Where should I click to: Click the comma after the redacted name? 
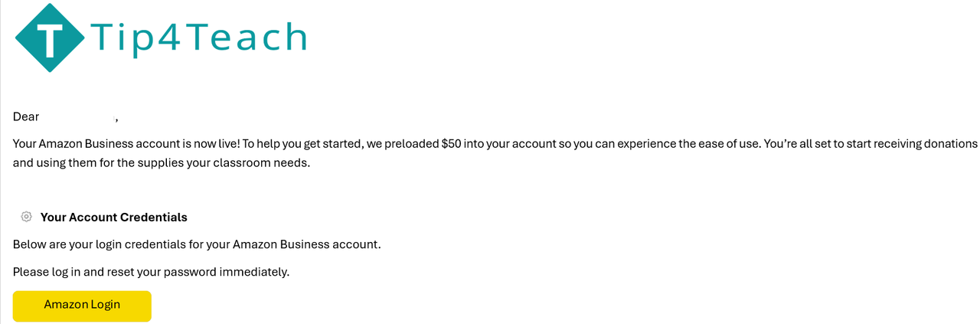pos(116,119)
